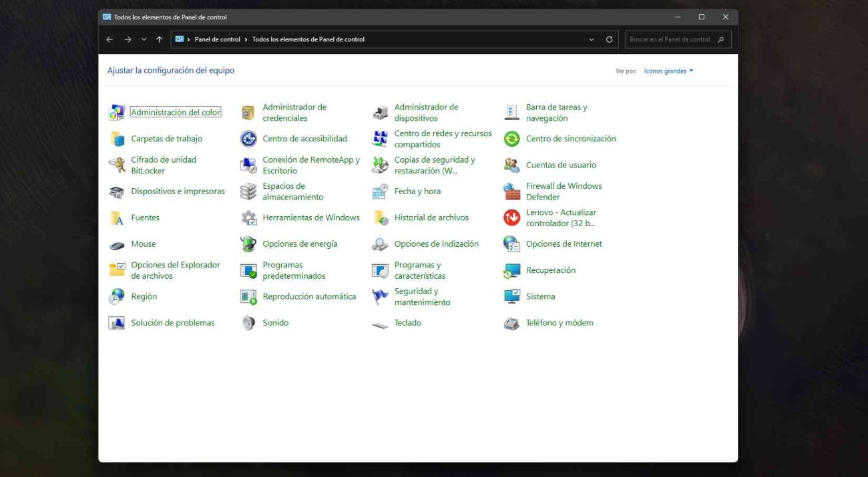
Task: Open the Administrador de dispositivos
Action: point(427,111)
